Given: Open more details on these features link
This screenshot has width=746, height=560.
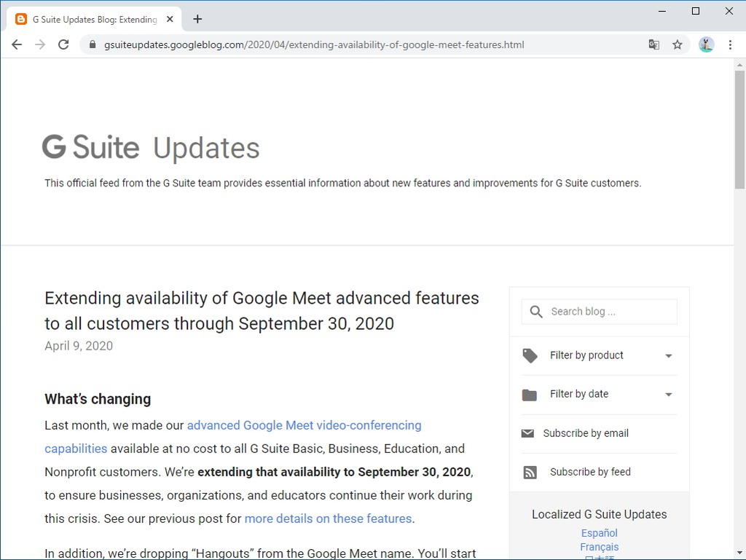Looking at the screenshot, I should [x=328, y=518].
